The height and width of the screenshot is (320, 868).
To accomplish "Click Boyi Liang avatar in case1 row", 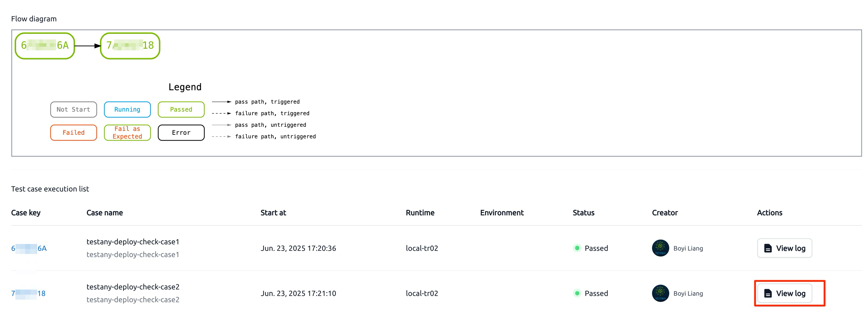I will pyautogui.click(x=660, y=248).
